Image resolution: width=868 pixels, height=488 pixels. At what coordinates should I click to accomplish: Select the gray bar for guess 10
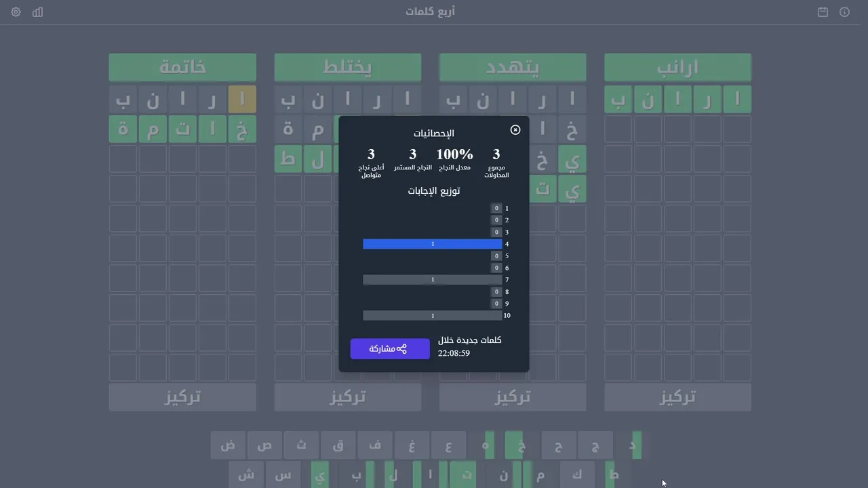433,316
